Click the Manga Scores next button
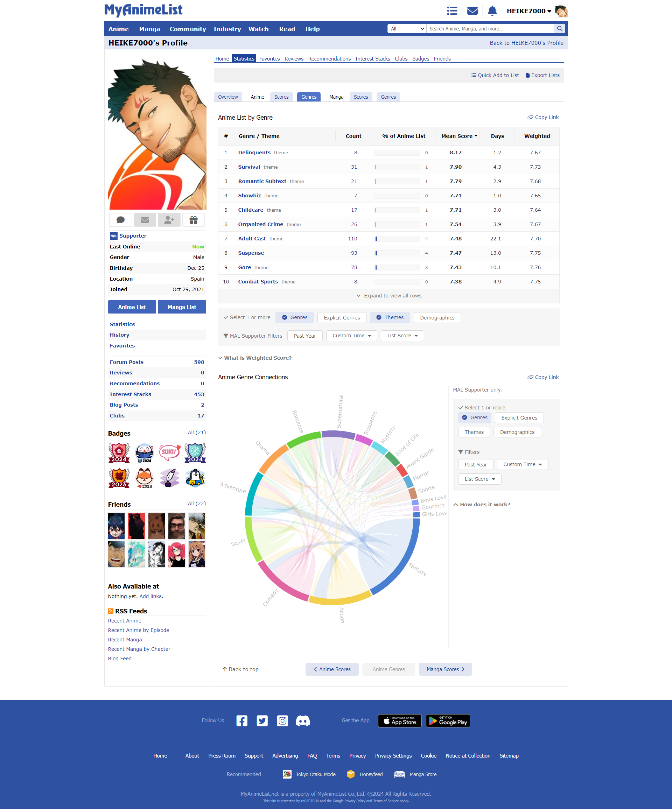Image resolution: width=672 pixels, height=809 pixels. coord(445,669)
